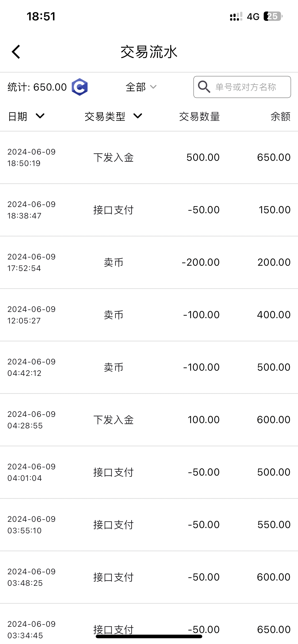Open the 接口支付 transaction at 18:38:47
This screenshot has height=644, width=298.
click(149, 210)
